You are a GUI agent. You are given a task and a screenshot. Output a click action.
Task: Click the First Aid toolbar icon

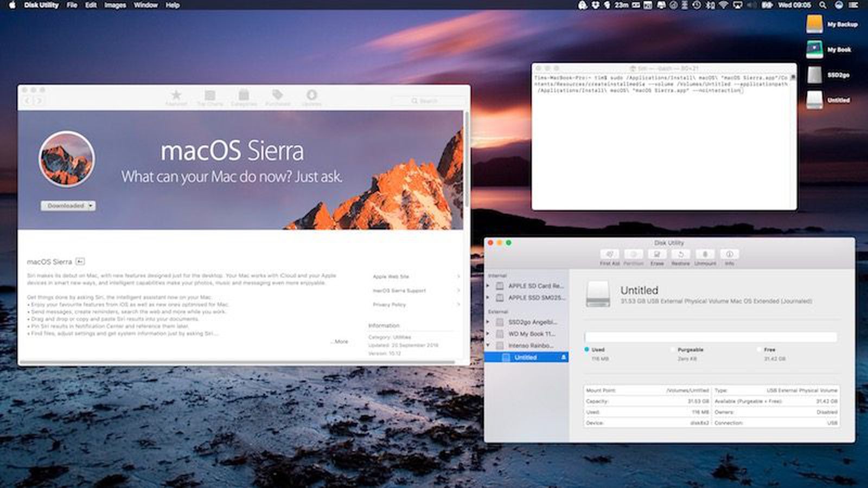(609, 255)
